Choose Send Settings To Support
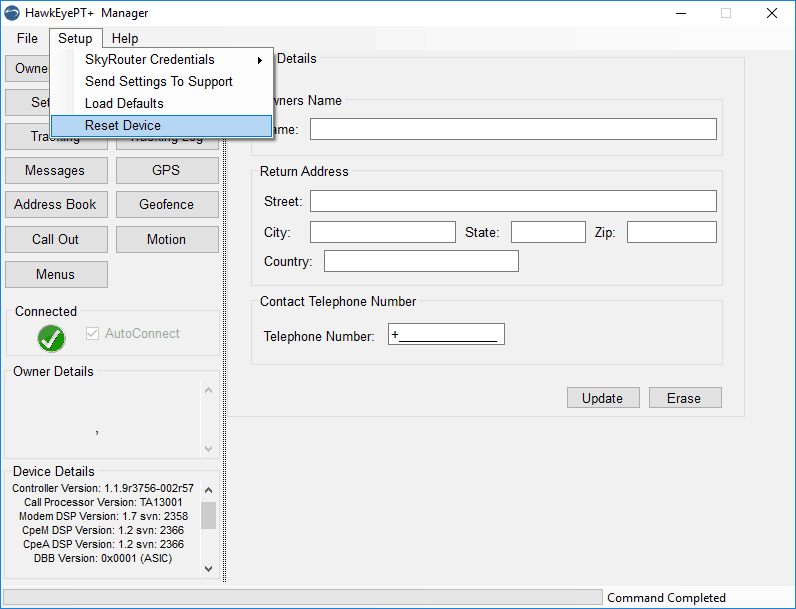Screen dimensions: 796x609 [162, 81]
